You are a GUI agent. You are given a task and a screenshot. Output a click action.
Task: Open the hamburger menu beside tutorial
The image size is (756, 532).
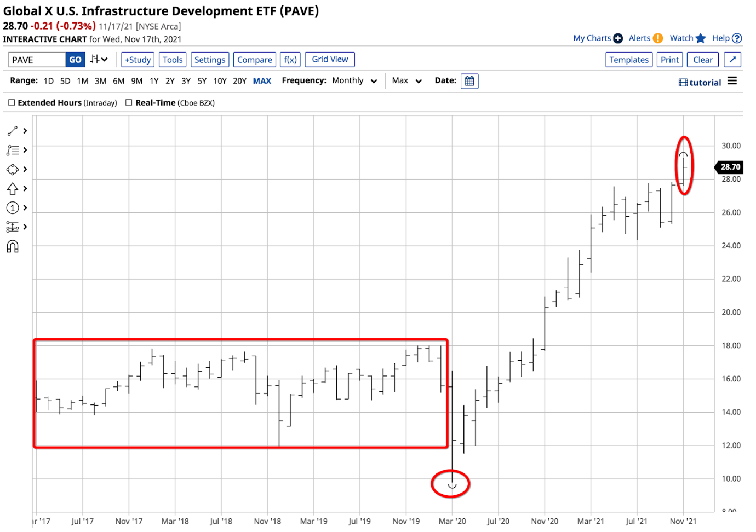[x=732, y=81]
